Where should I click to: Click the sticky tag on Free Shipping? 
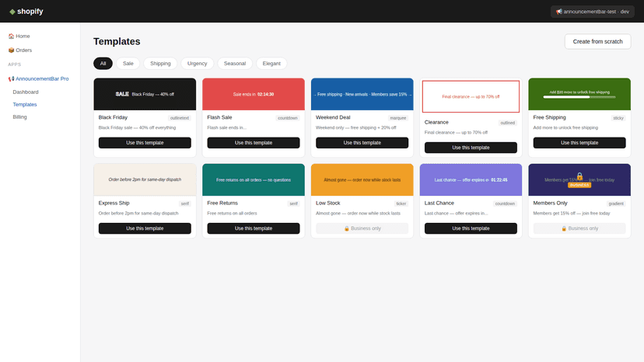618,118
